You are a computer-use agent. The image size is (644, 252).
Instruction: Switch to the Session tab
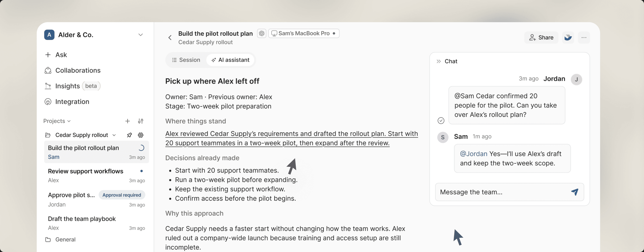(186, 60)
